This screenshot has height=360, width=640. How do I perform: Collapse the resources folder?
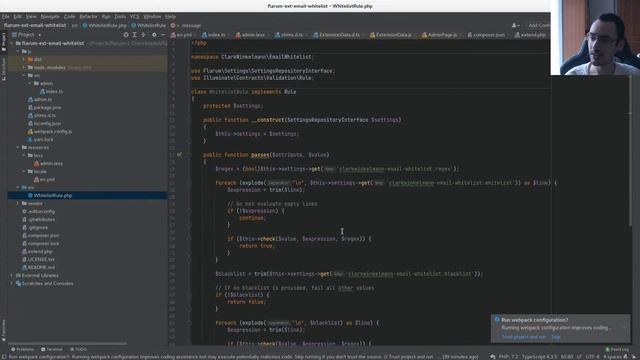(18, 147)
